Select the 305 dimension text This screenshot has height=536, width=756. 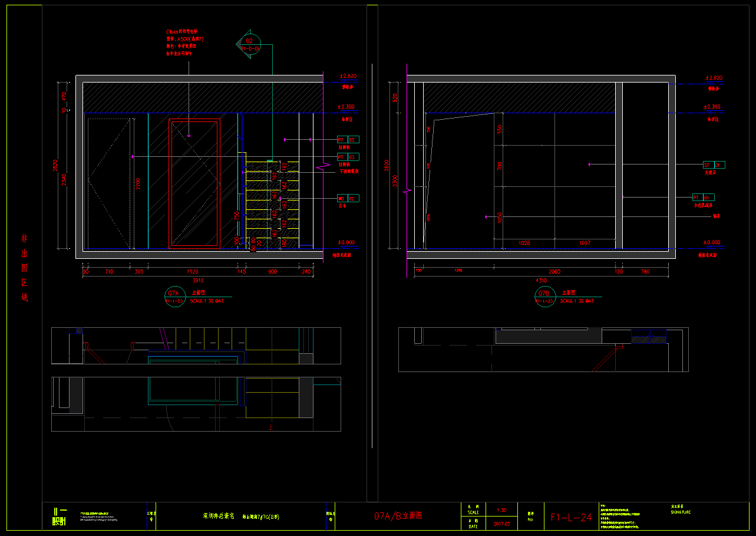click(139, 272)
